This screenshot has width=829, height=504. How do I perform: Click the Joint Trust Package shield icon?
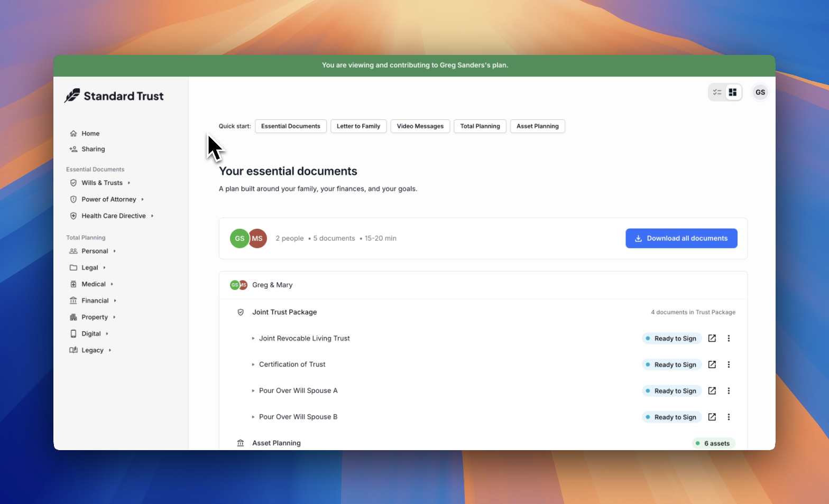point(241,312)
